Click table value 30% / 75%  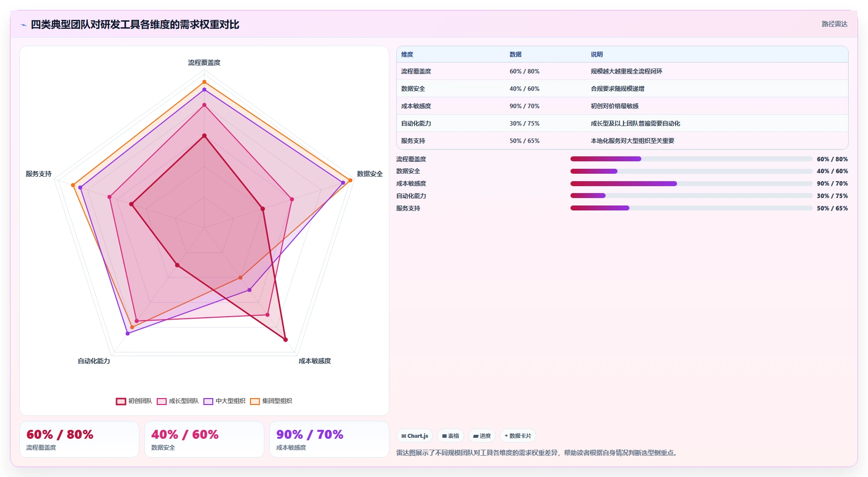tap(524, 124)
